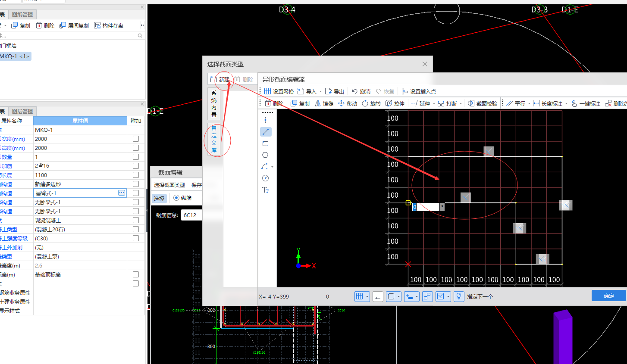Click the ellipsis button beside 悬臂式-1
Screen dimensions: 627x364
pyautogui.click(x=122, y=193)
